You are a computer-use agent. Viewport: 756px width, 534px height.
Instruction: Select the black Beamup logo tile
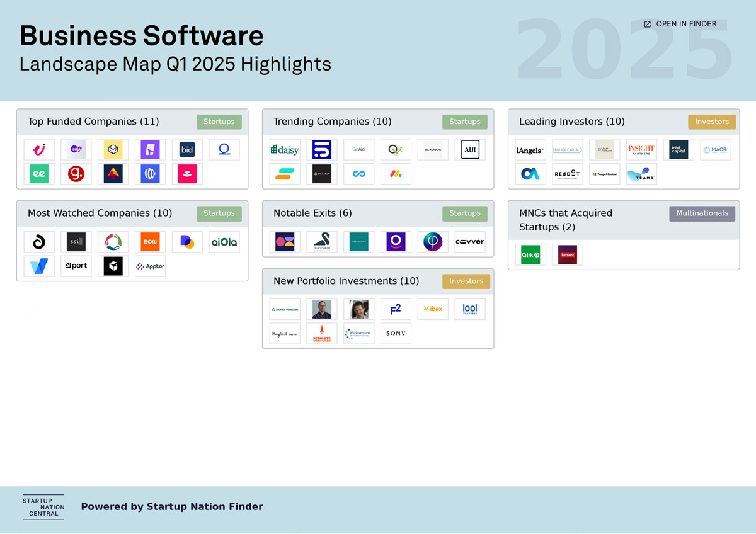coord(322,174)
